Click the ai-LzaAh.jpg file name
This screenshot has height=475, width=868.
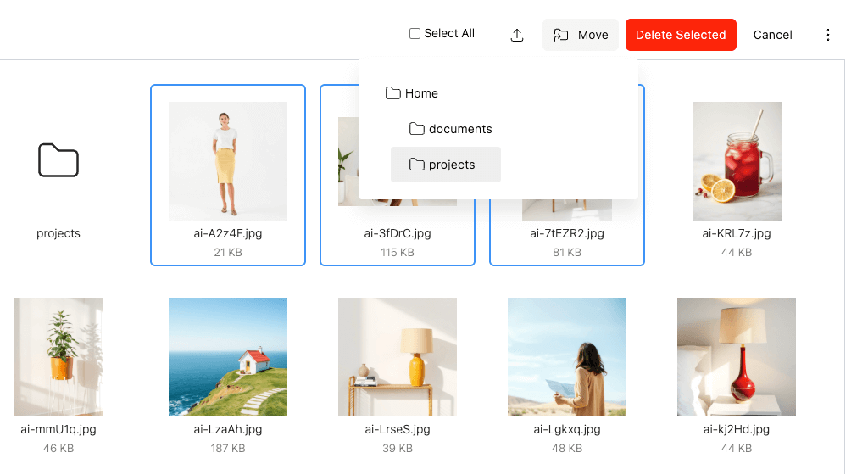(228, 429)
